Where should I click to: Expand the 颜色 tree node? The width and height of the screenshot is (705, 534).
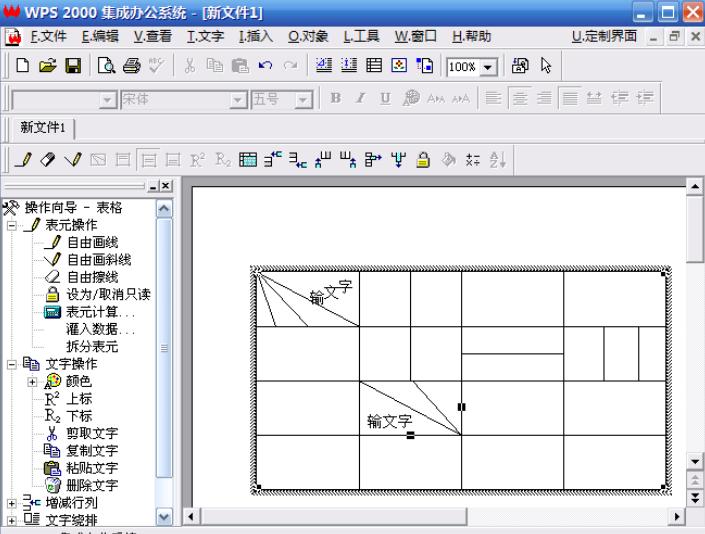click(32, 382)
